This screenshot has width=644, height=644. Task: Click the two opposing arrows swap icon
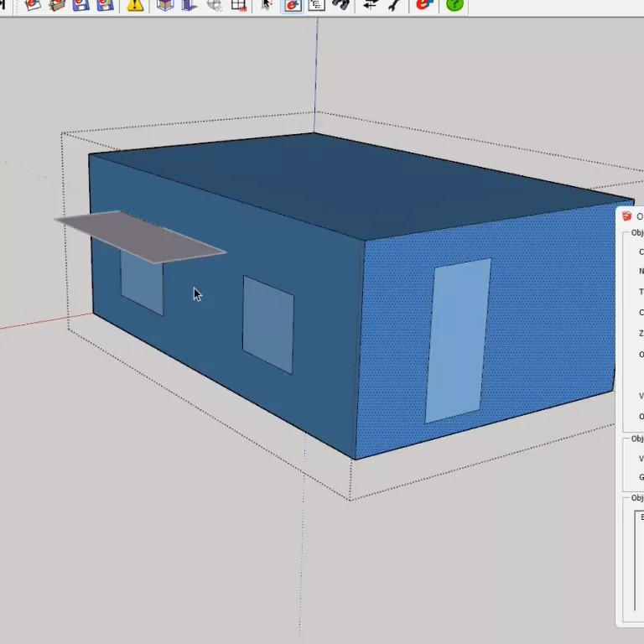[370, 4]
